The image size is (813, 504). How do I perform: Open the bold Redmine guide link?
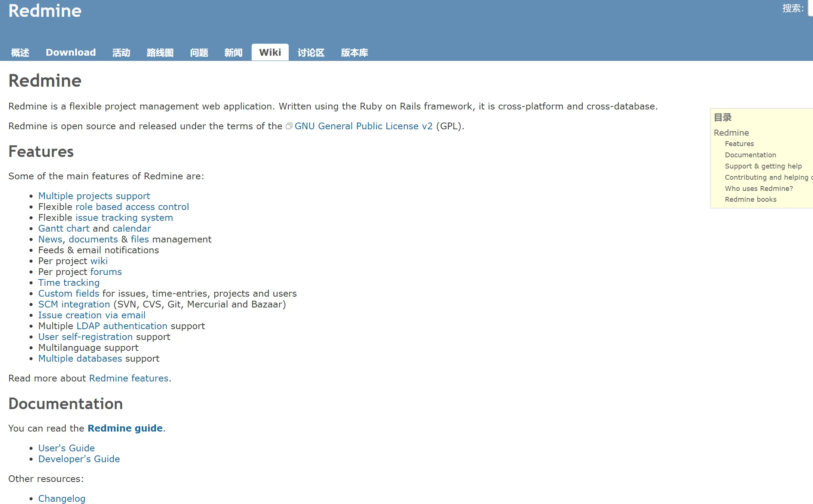pos(125,429)
